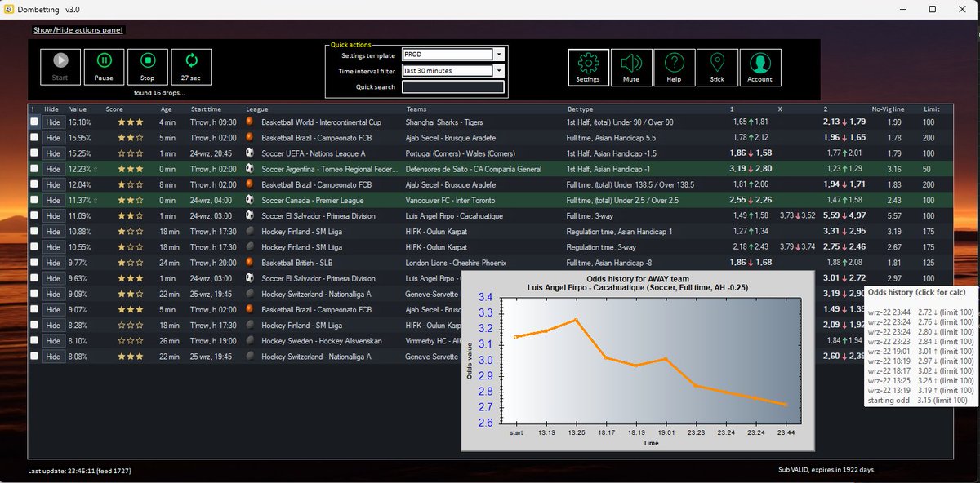
Task: Click the Start play icon button
Action: (x=60, y=67)
